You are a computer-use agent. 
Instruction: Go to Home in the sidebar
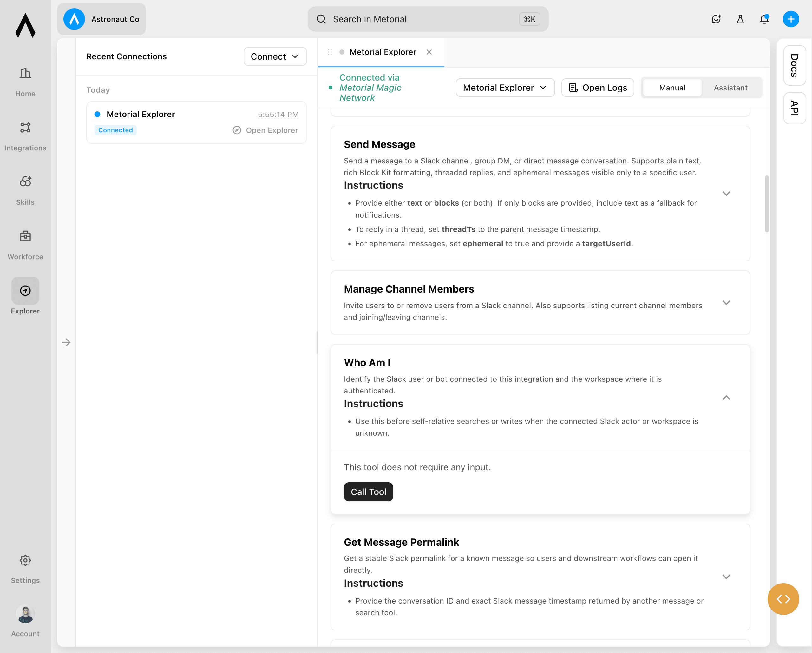[x=25, y=82]
